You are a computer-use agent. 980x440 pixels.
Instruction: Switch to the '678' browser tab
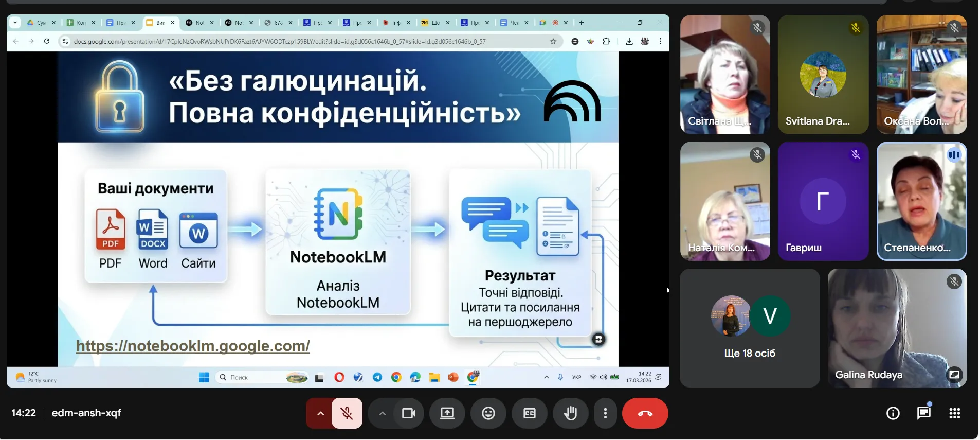coord(278,23)
